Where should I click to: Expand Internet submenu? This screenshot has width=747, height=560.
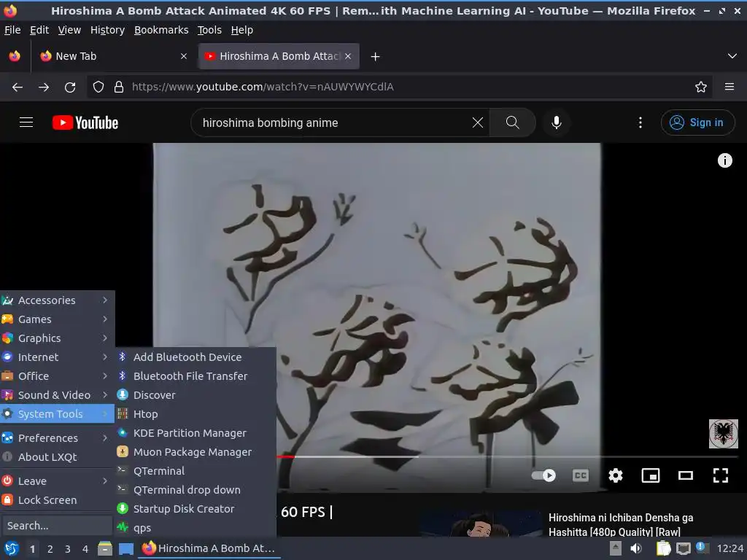57,357
